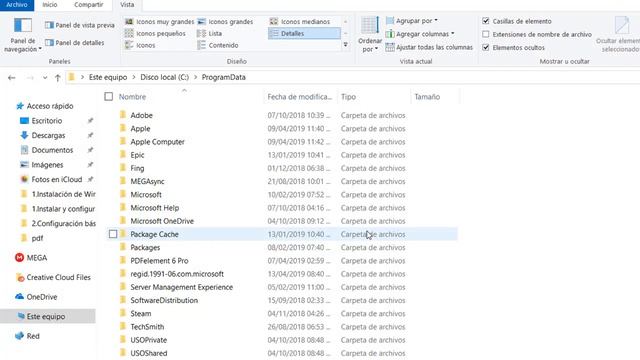The image size is (640, 360).
Task: Click Ajustar todas las columnas
Action: (429, 47)
